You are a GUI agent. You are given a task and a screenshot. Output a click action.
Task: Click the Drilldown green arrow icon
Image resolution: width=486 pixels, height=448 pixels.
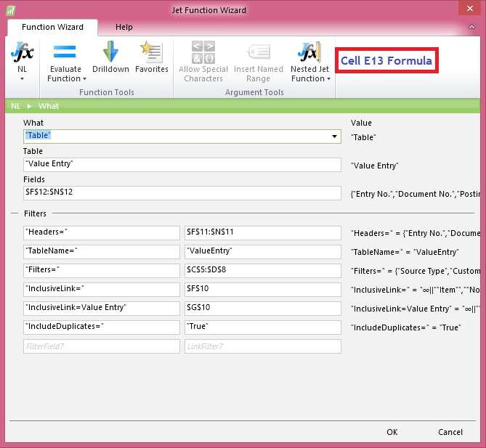[110, 53]
